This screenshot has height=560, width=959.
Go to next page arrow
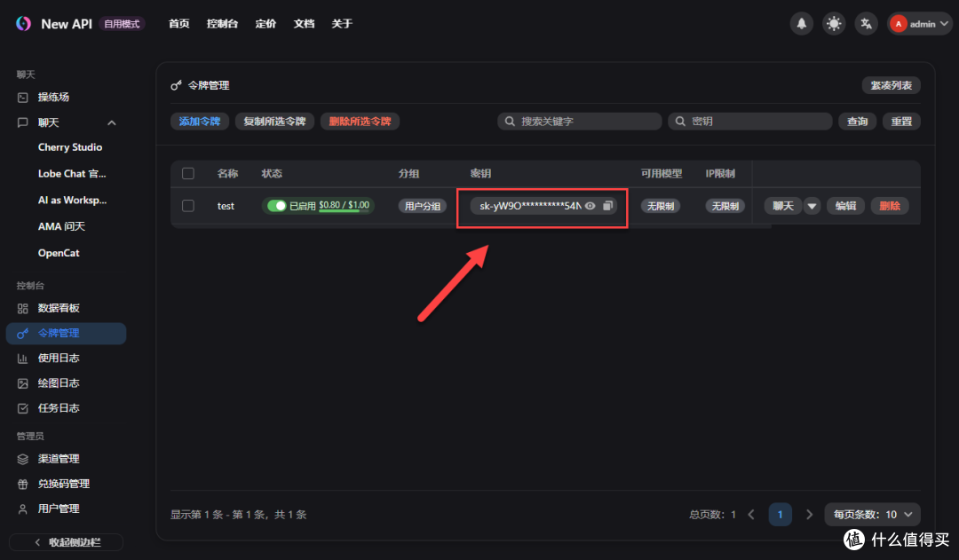(809, 515)
